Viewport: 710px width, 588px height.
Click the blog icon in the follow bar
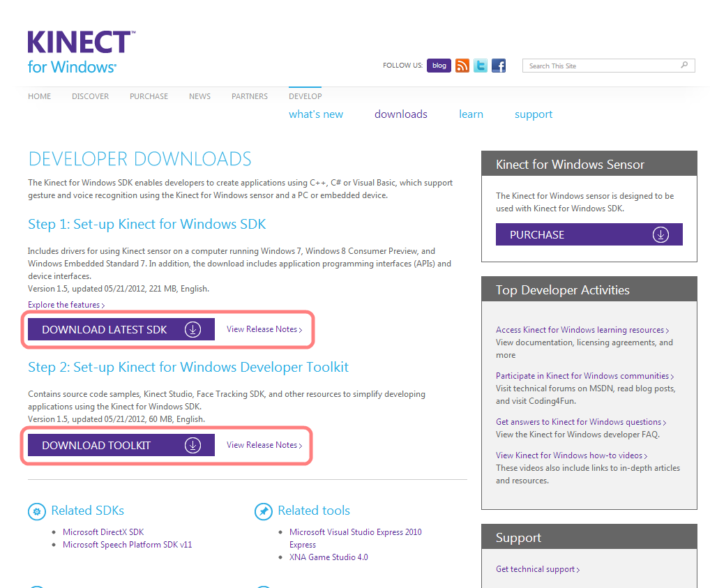(x=438, y=65)
